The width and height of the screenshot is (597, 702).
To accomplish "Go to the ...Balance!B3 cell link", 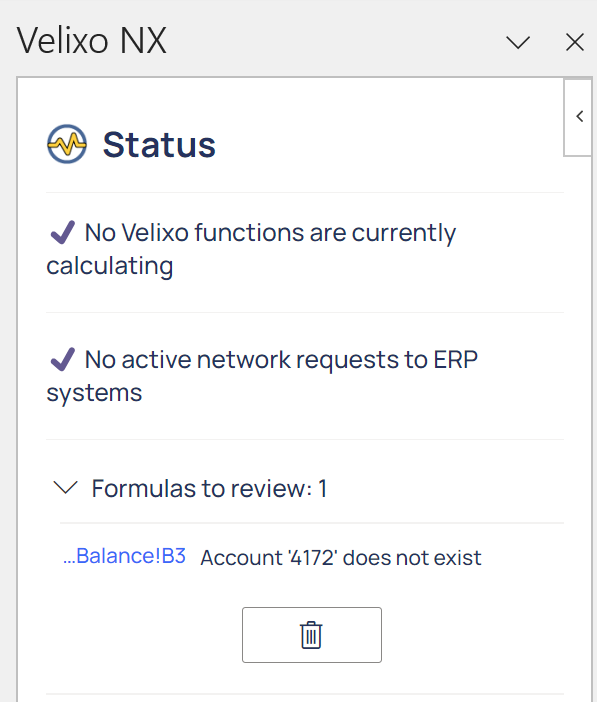I will pos(125,556).
